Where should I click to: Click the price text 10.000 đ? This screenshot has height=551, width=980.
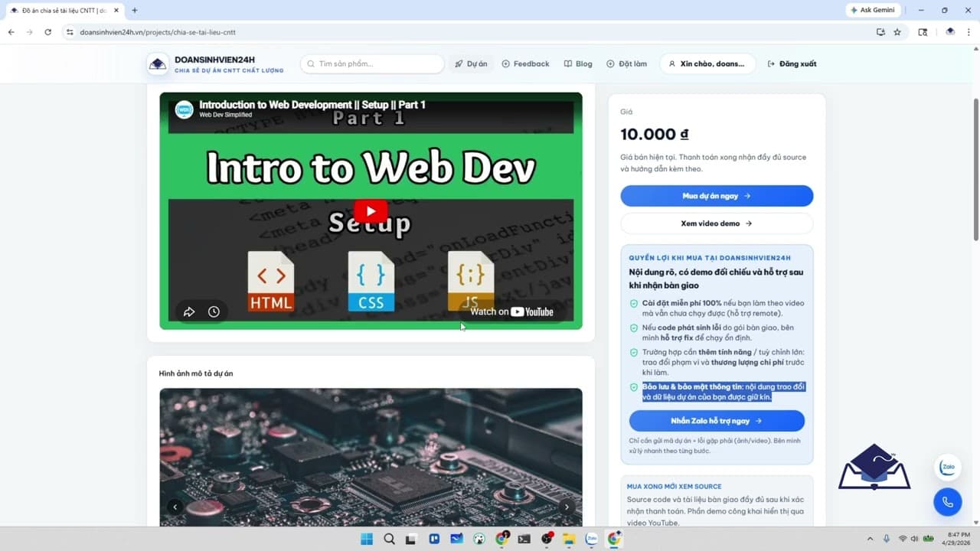click(654, 134)
